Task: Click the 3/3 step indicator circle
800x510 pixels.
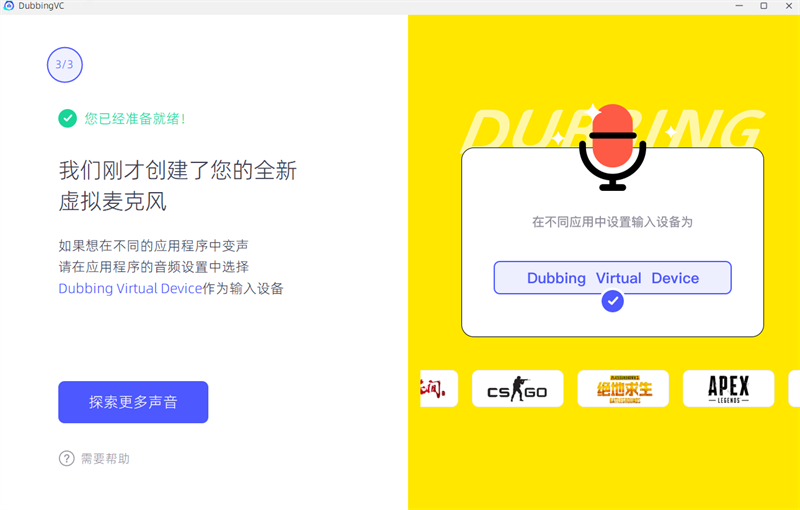Action: (x=65, y=65)
